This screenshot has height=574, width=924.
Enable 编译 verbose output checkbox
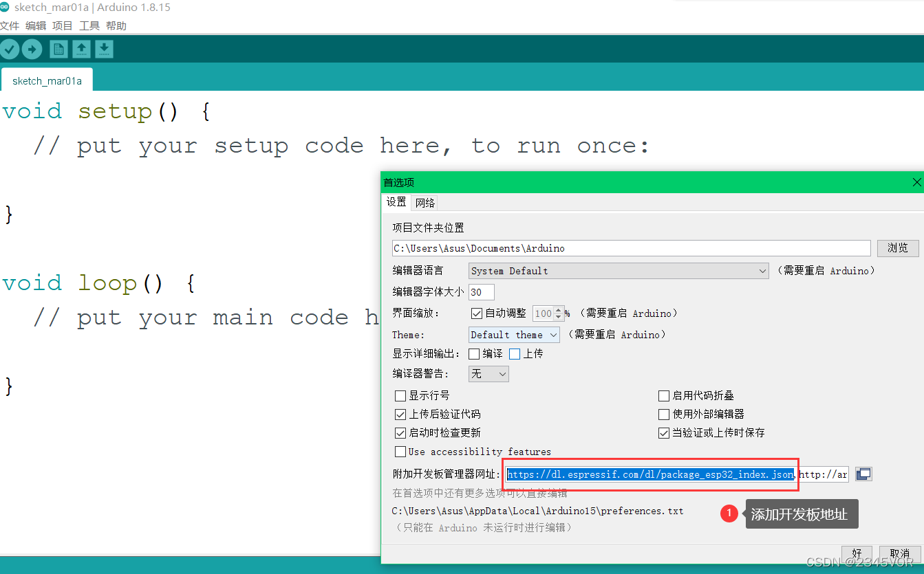474,354
